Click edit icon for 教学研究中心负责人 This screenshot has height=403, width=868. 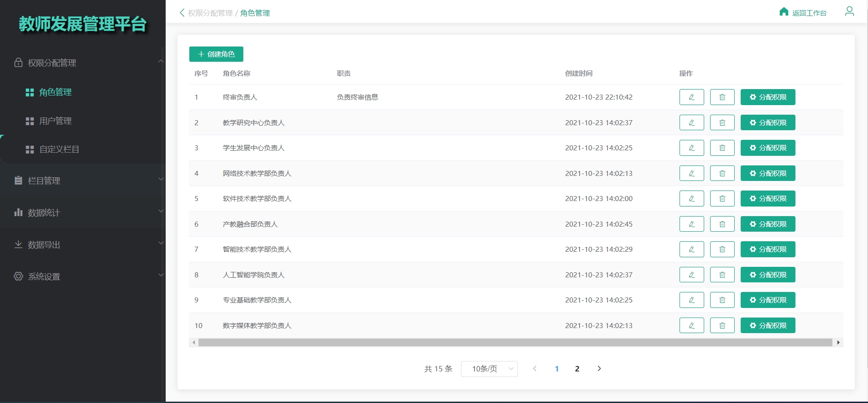tap(691, 122)
